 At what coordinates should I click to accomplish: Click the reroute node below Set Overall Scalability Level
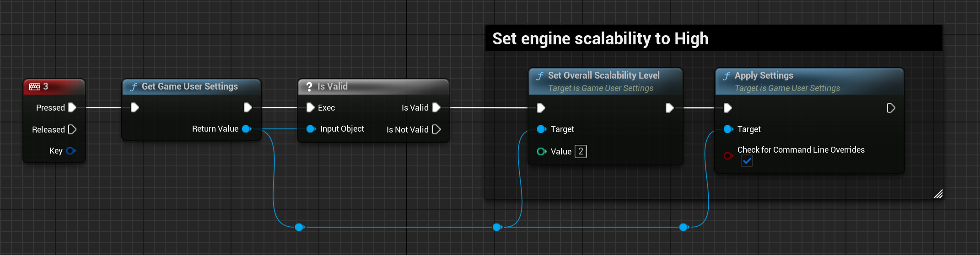point(497,227)
